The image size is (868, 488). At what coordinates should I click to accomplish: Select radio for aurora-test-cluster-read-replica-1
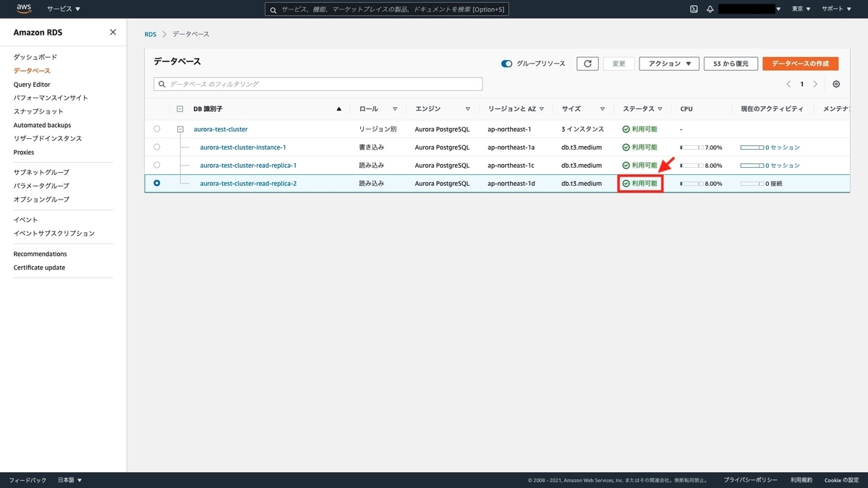click(x=157, y=165)
